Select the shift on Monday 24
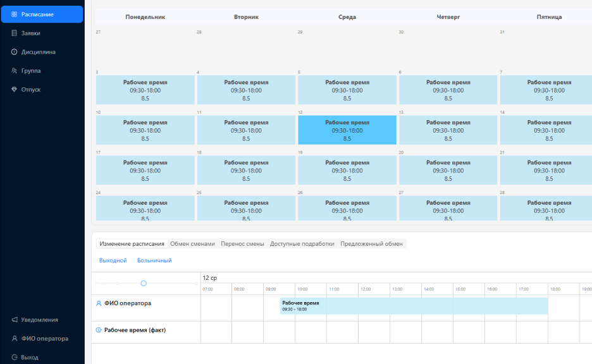 pyautogui.click(x=145, y=208)
